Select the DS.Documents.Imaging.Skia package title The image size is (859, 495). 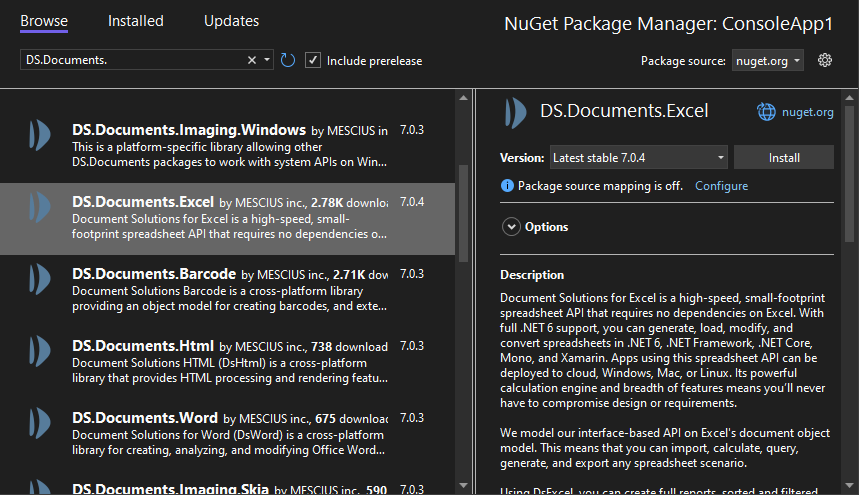[170, 488]
